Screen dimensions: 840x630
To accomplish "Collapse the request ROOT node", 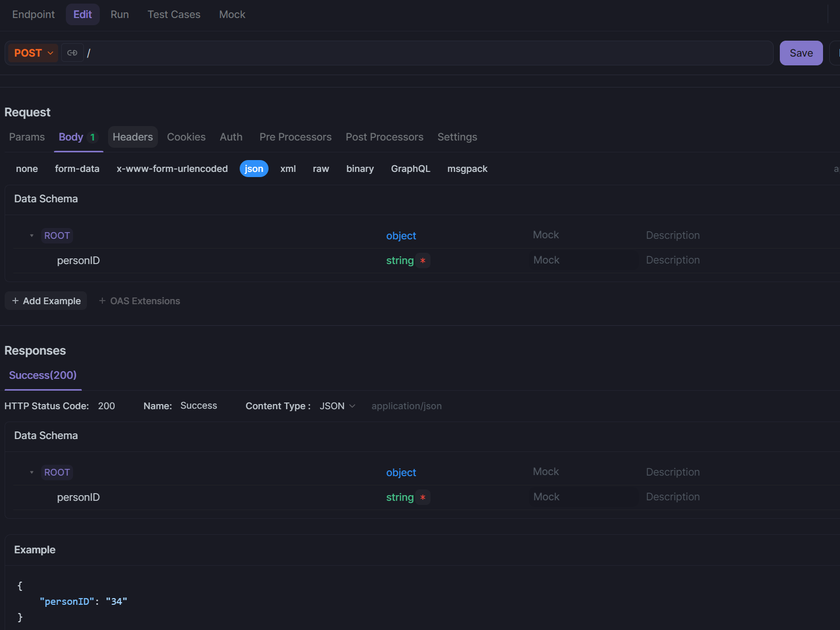I will point(32,236).
